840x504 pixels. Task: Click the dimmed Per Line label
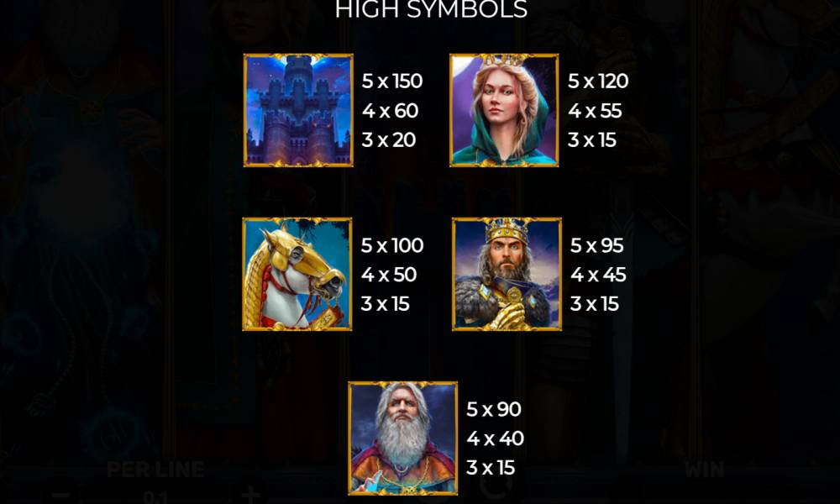coord(155,470)
